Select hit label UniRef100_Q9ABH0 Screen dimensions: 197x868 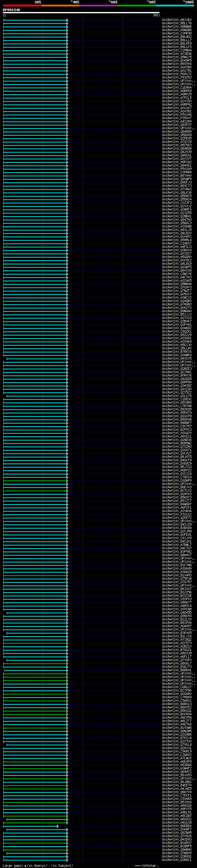(176, 850)
